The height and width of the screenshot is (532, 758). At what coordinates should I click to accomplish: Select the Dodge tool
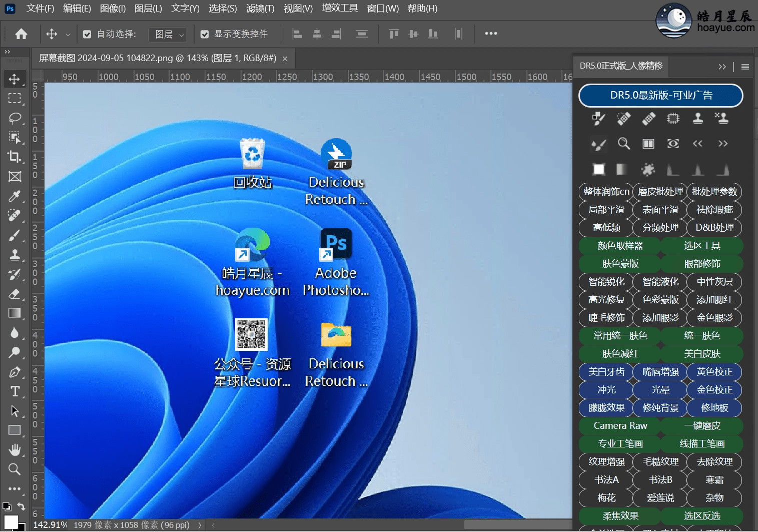[15, 352]
